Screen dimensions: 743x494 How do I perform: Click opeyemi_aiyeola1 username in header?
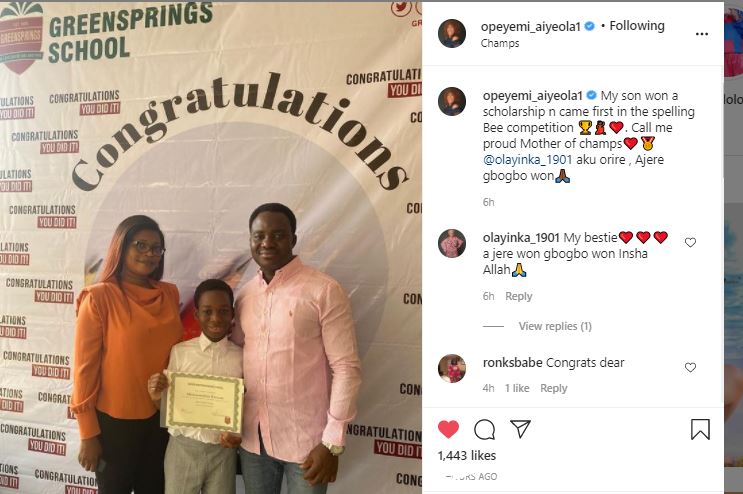click(x=530, y=27)
